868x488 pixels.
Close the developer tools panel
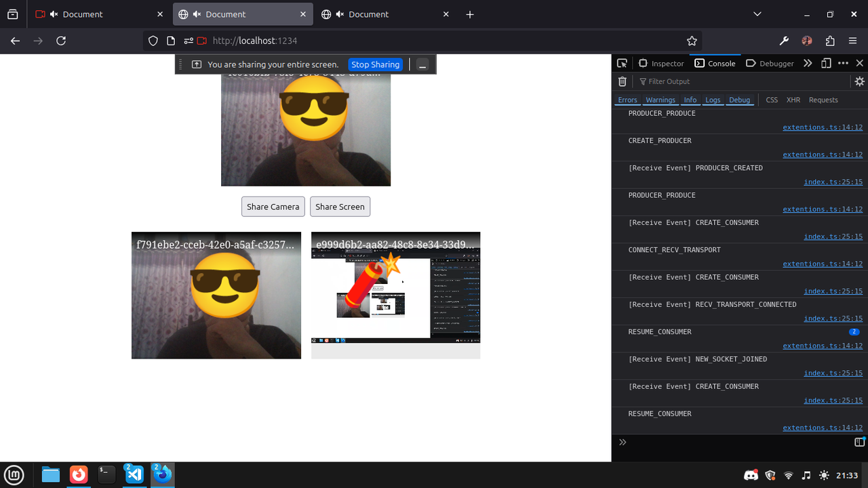pos(859,63)
